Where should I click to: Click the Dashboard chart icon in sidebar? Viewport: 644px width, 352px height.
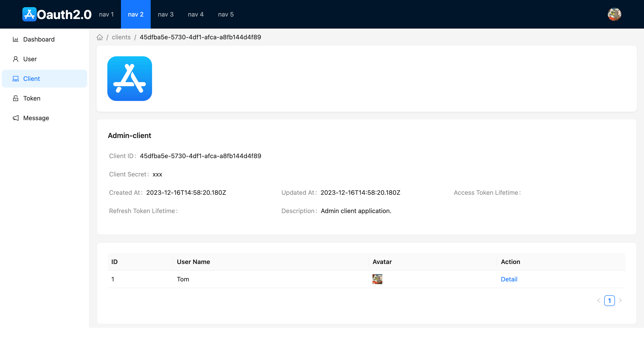click(x=15, y=39)
